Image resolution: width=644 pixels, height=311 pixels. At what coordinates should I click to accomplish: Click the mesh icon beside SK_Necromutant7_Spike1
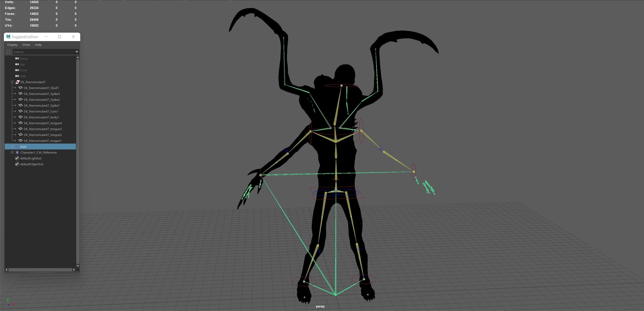pos(21,105)
